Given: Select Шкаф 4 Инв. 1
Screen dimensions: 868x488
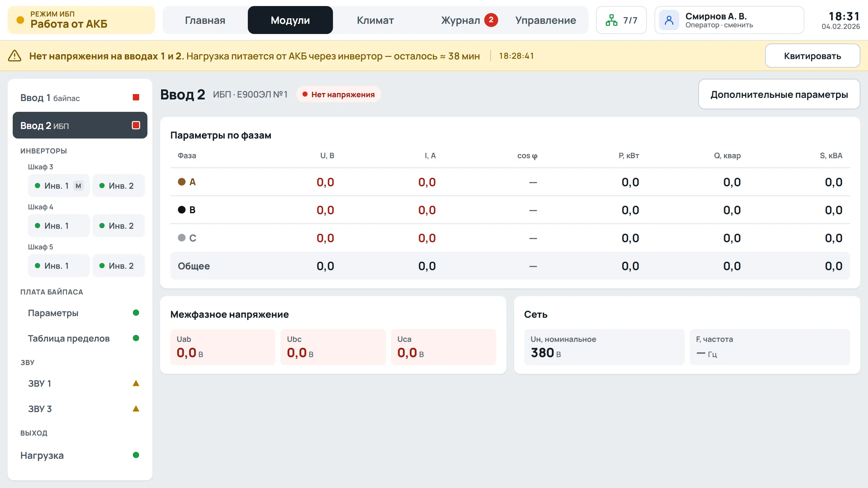Looking at the screenshot, I should (x=59, y=226).
